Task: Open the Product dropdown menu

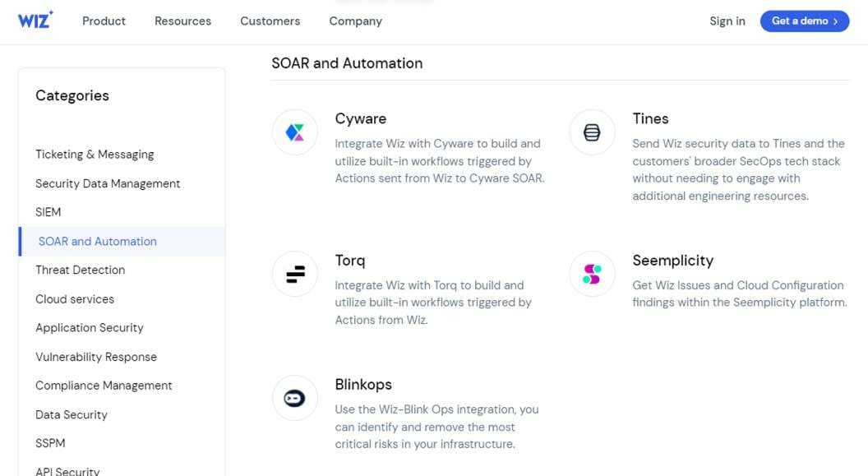Action: coord(104,21)
